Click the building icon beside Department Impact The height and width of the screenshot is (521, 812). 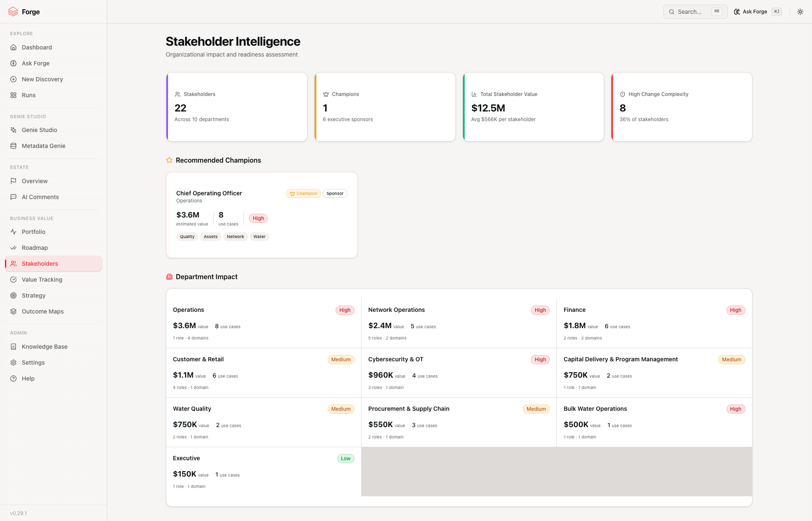click(x=169, y=277)
